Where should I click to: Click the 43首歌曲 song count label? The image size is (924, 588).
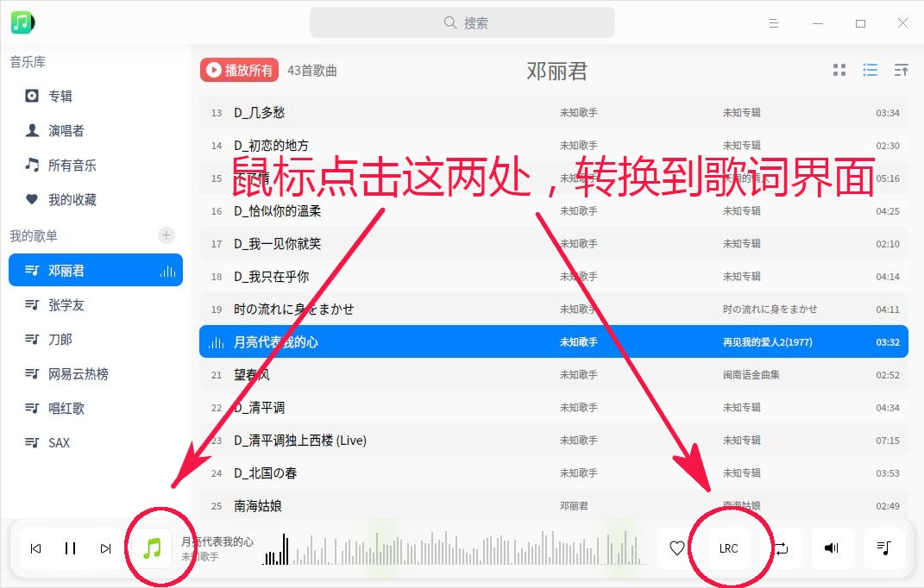(x=311, y=71)
